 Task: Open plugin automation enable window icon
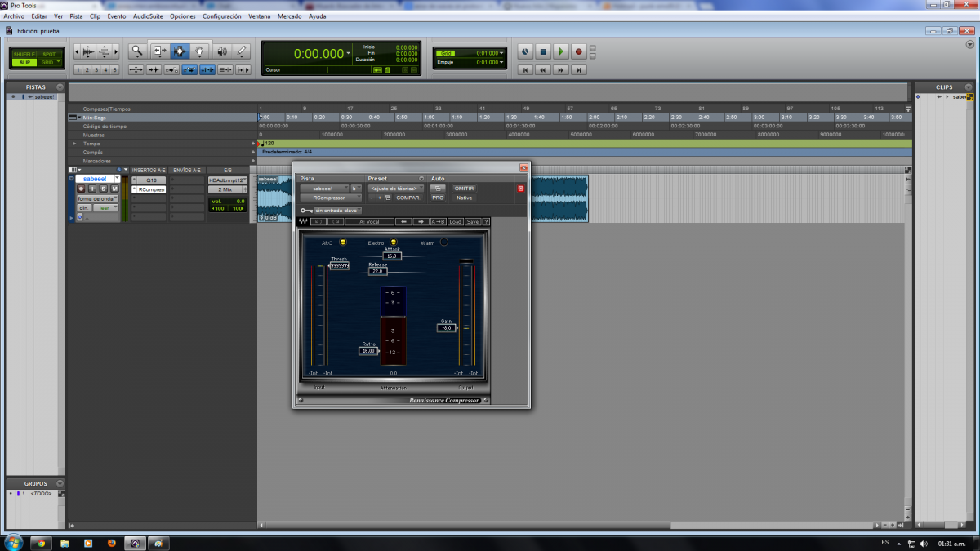pyautogui.click(x=438, y=189)
